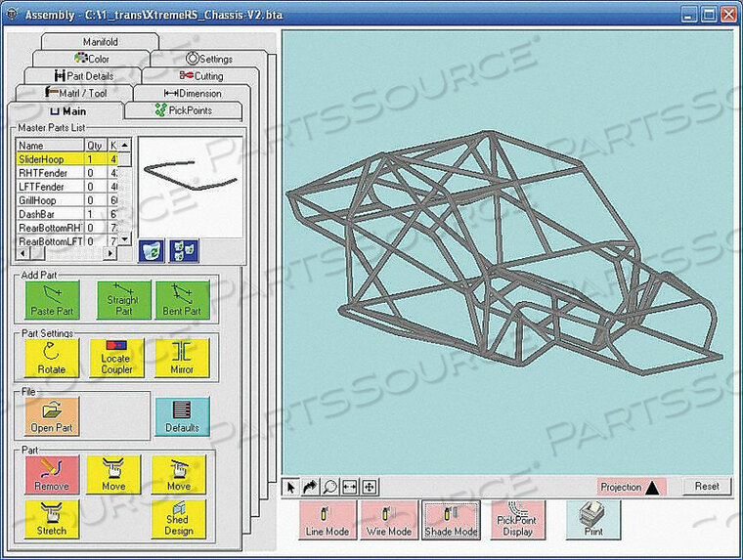
Task: Open the Locate Coupler tool
Action: point(115,359)
